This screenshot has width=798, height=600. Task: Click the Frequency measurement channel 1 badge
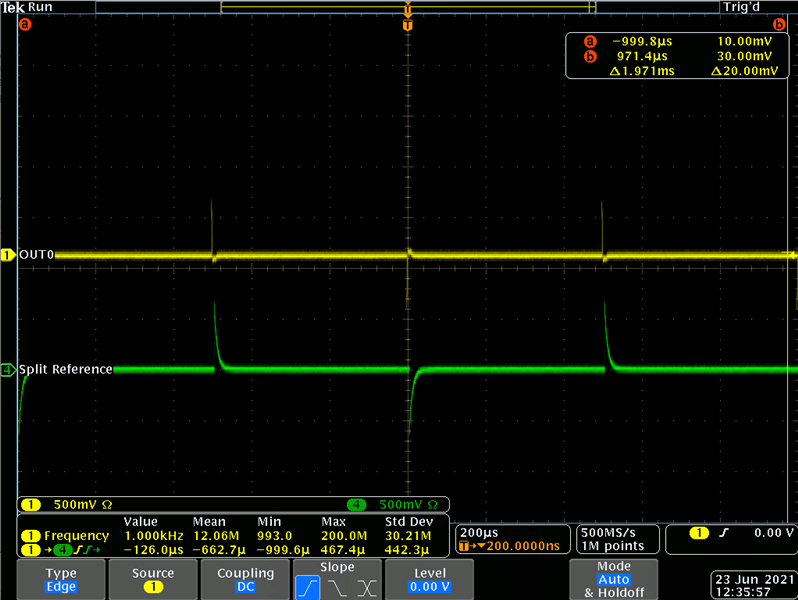31,536
